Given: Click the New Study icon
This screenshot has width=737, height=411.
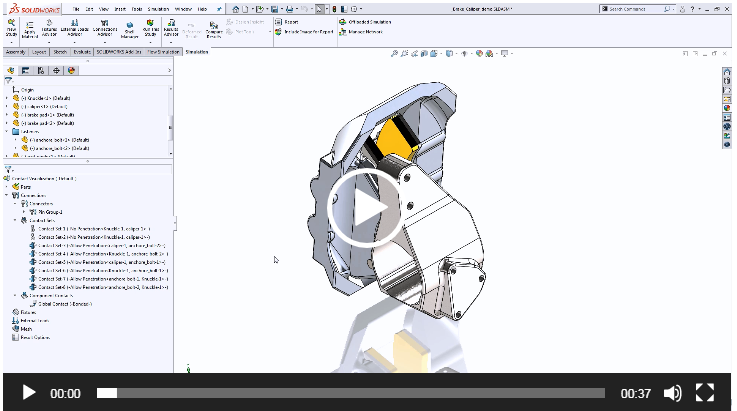Looking at the screenshot, I should click(x=11, y=27).
